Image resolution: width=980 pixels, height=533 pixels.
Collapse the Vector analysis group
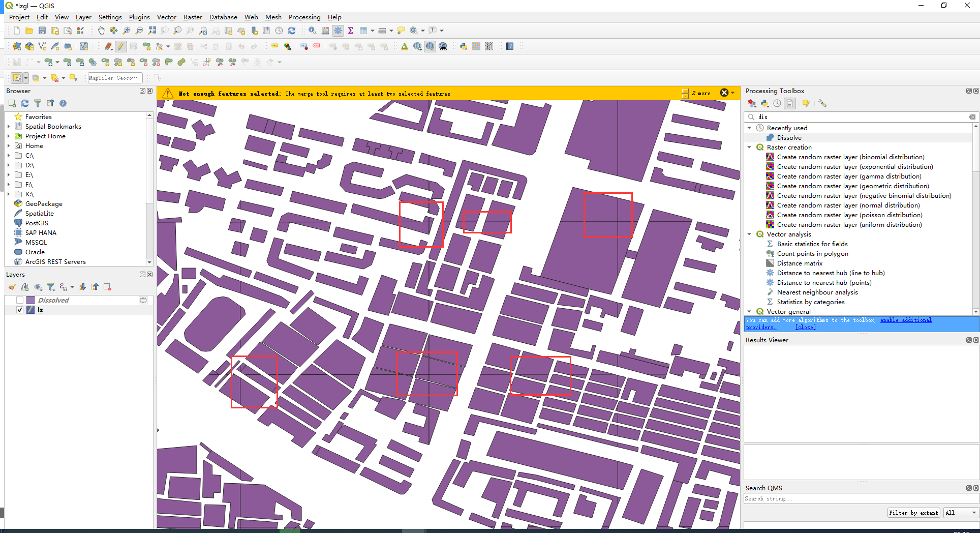coord(749,234)
